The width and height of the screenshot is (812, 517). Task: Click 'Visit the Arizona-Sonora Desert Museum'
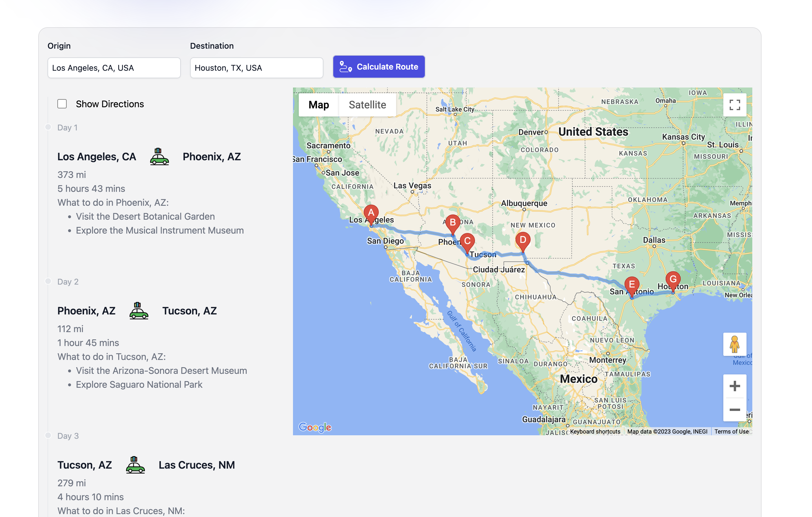pos(161,371)
